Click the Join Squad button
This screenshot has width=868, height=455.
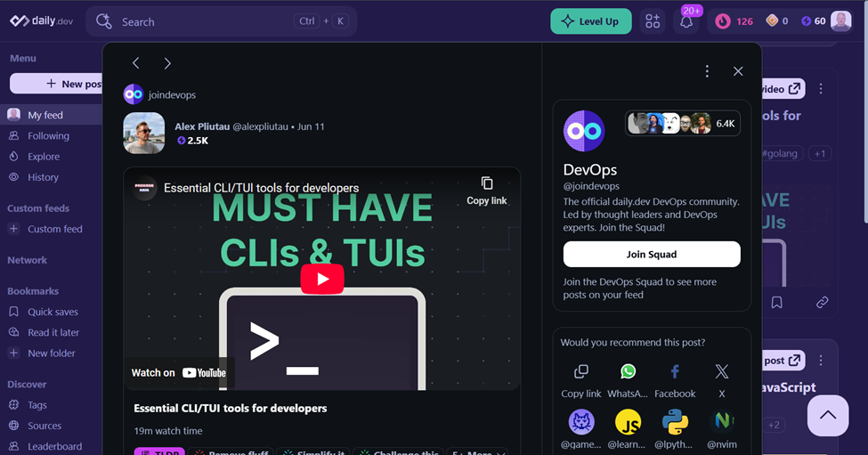pyautogui.click(x=652, y=254)
